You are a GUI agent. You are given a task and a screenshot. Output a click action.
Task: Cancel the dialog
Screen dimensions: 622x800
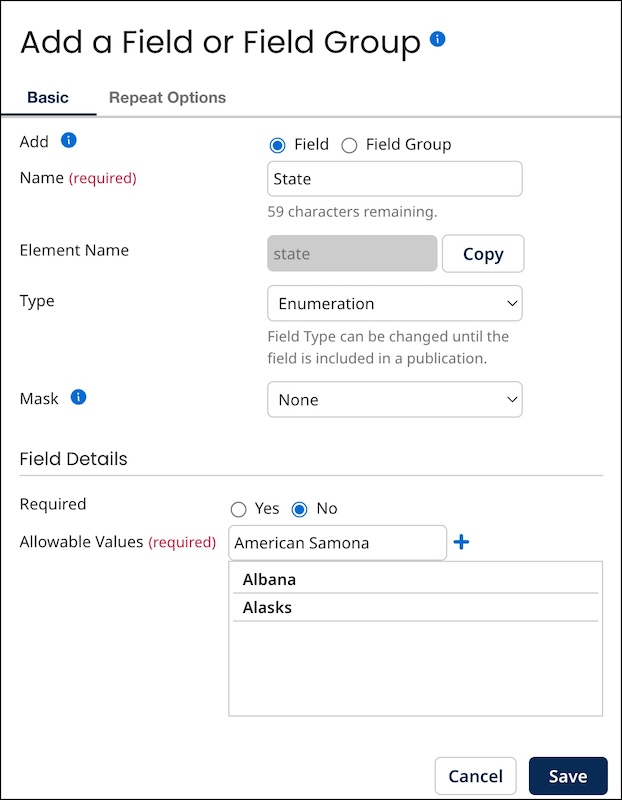click(x=475, y=776)
